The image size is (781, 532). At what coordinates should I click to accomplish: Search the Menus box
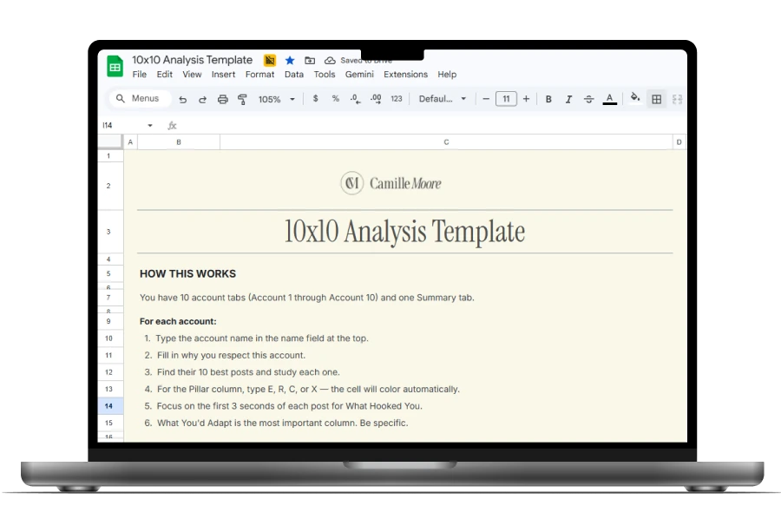pyautogui.click(x=140, y=99)
